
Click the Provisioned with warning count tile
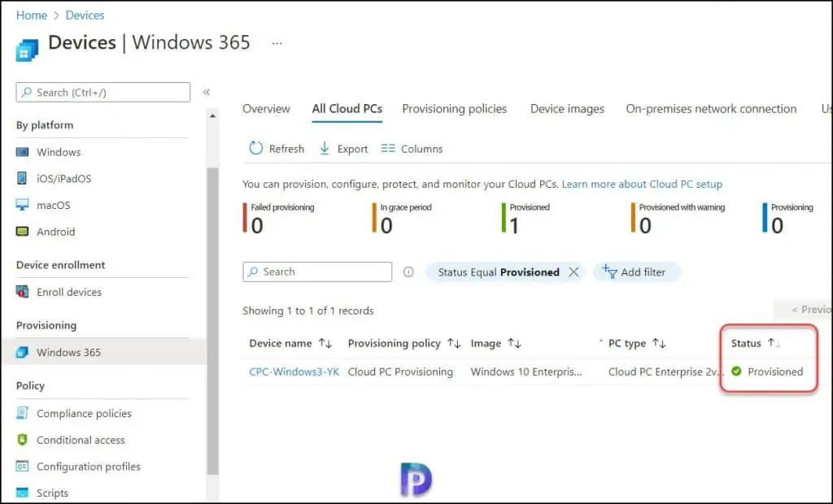pos(678,219)
